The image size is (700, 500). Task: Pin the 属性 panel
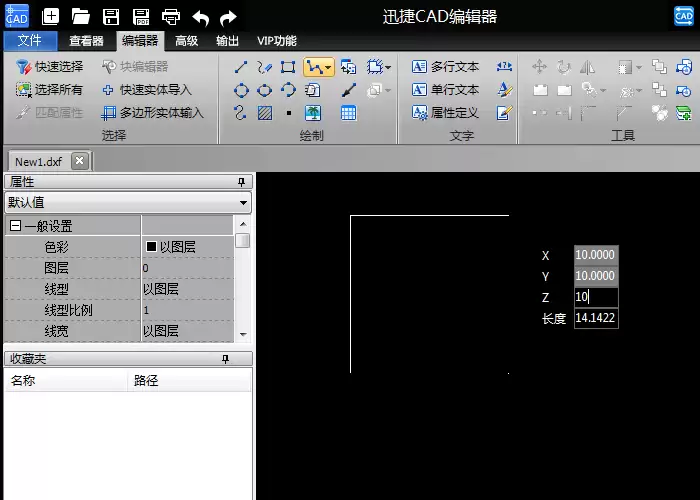pos(242,182)
